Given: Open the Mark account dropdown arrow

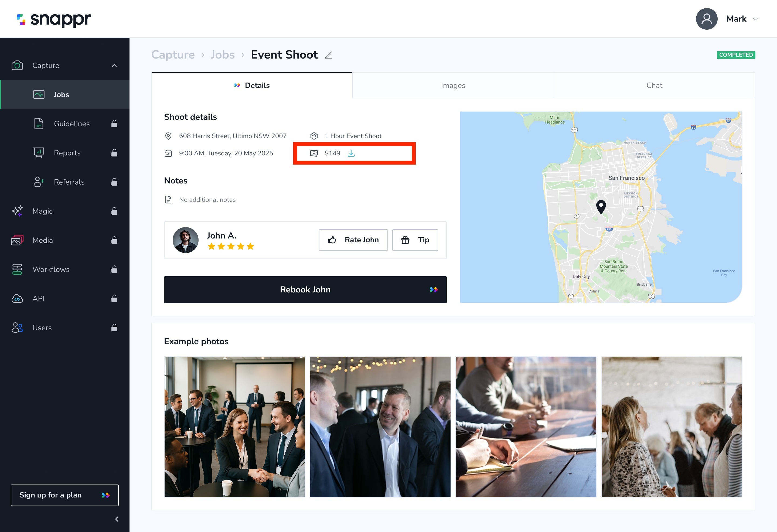Looking at the screenshot, I should point(755,19).
